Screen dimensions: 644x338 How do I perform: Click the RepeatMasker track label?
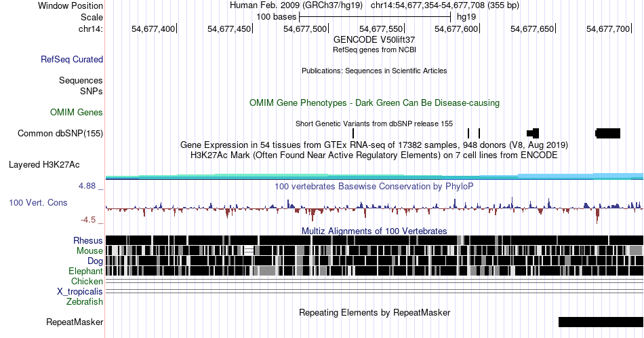tap(75, 322)
